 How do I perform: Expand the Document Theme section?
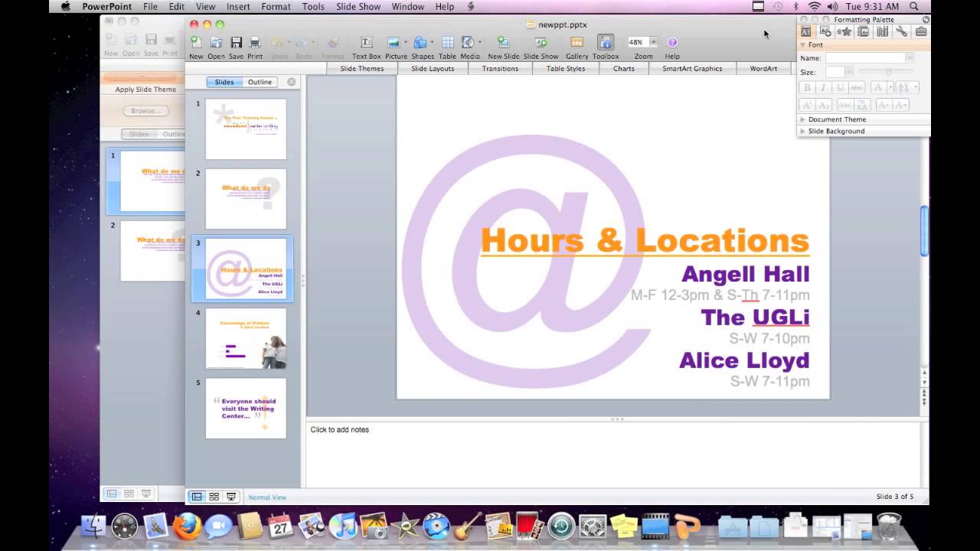click(803, 119)
